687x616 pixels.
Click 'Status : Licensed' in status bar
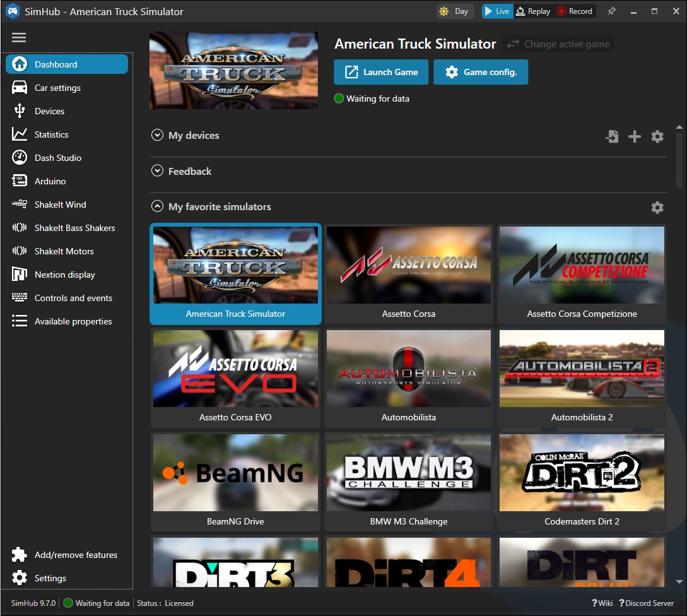(165, 603)
